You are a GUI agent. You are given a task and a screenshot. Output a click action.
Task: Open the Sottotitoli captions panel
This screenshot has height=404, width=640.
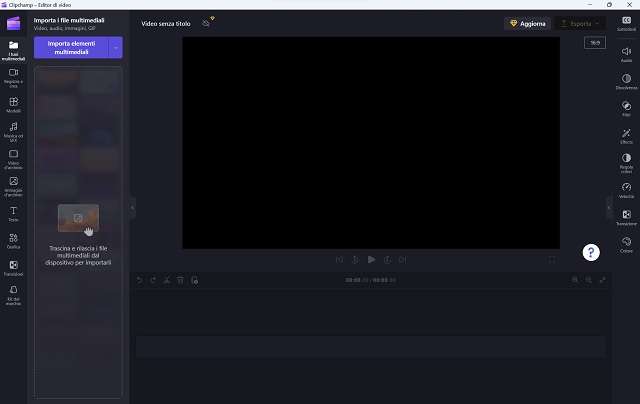click(x=626, y=24)
